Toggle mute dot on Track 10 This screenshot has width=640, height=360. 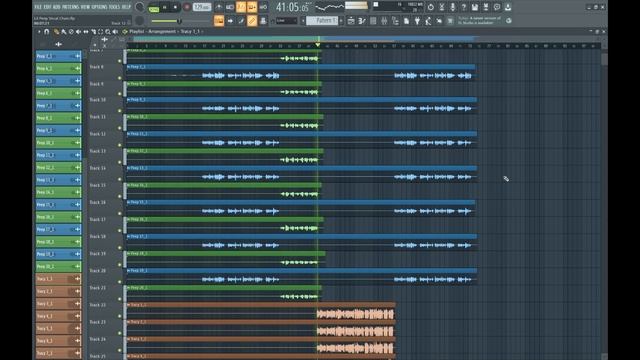(x=120, y=111)
